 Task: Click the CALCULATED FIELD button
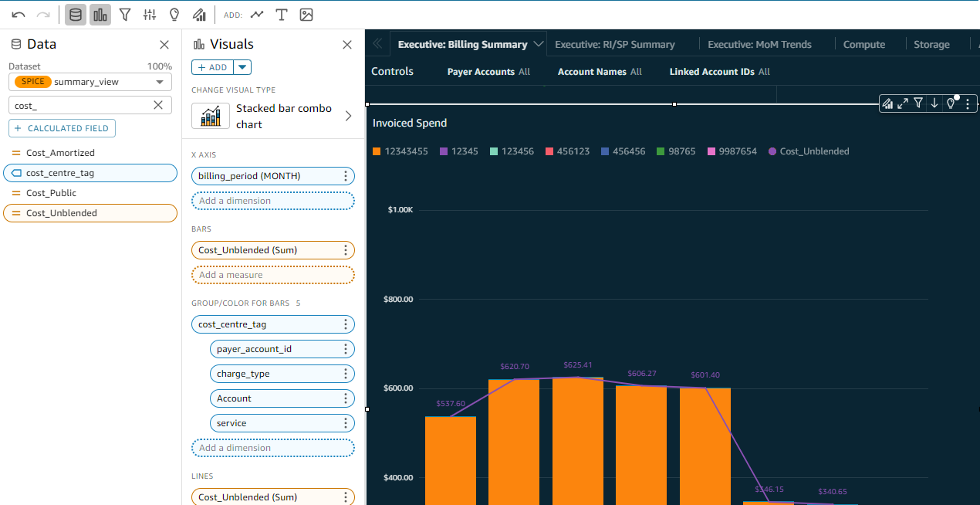click(62, 128)
